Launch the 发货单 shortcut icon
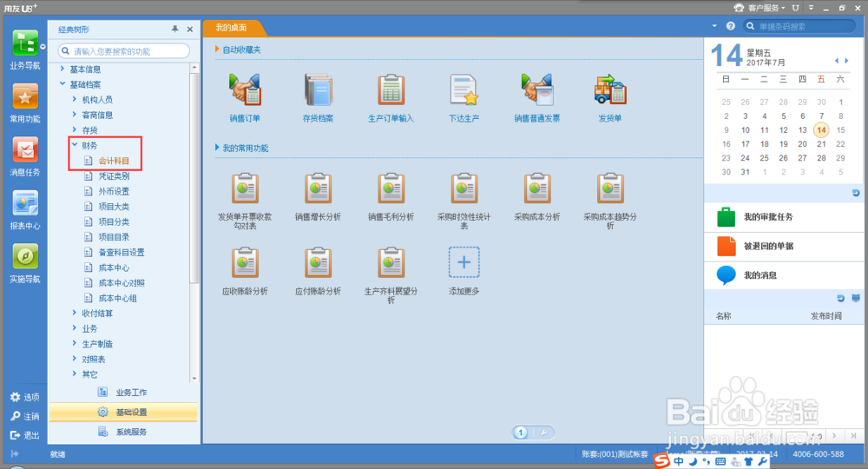Image resolution: width=868 pixels, height=469 pixels. click(x=610, y=90)
